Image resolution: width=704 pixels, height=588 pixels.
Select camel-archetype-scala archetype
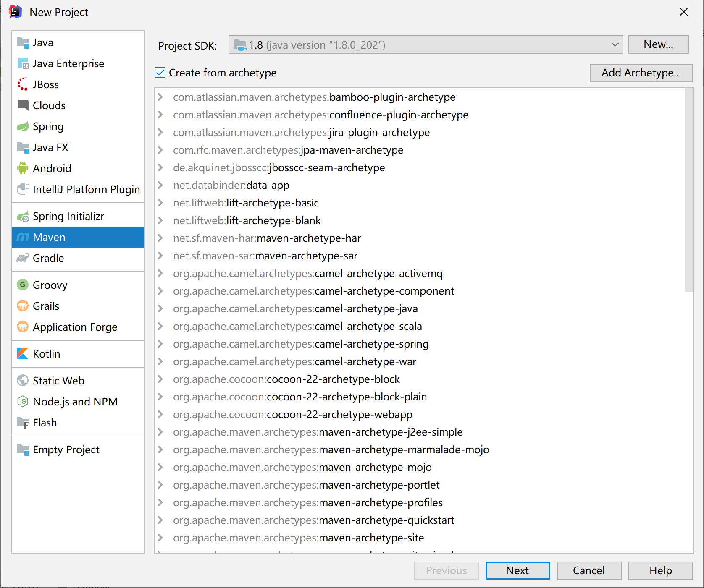[297, 326]
